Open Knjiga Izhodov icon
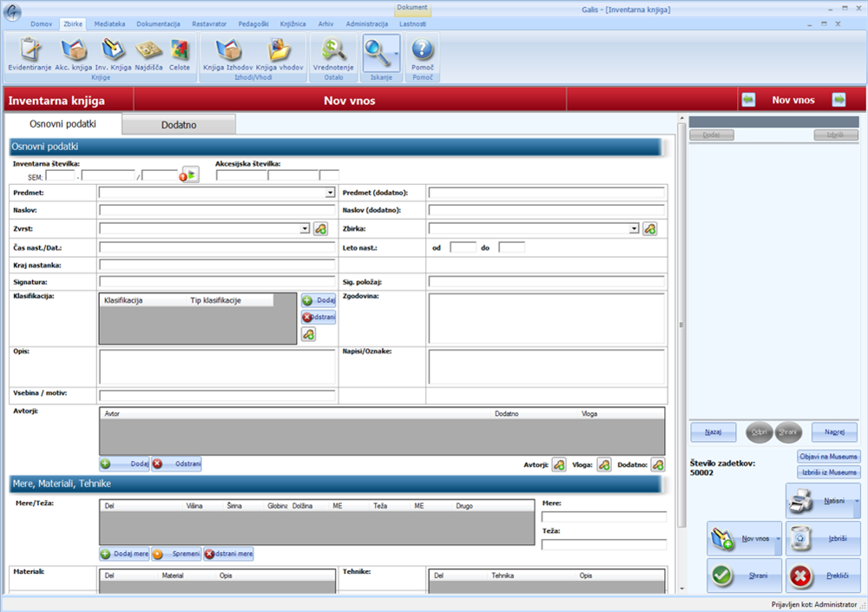 227,52
